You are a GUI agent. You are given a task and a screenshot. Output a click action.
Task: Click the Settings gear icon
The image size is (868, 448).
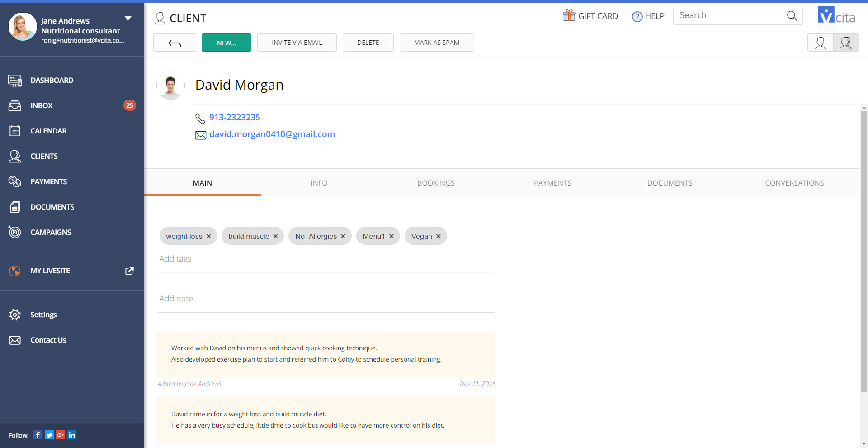pos(15,315)
